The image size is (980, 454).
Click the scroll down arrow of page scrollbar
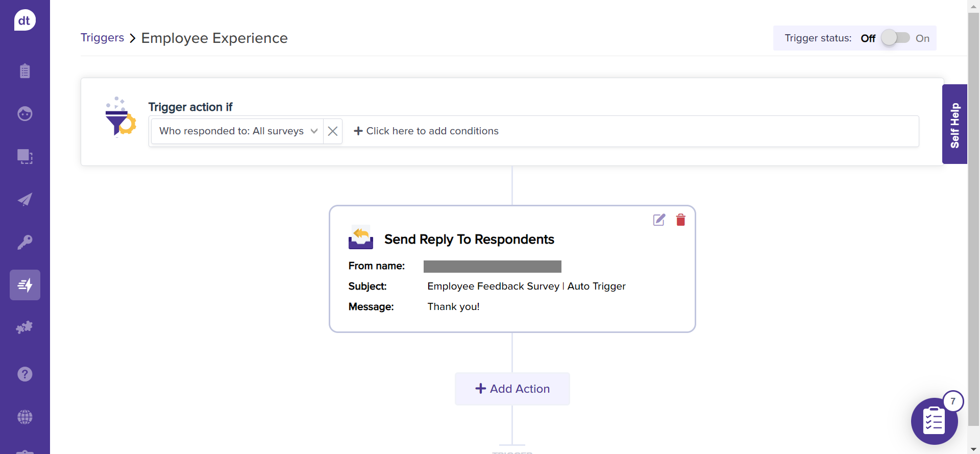click(x=973, y=449)
